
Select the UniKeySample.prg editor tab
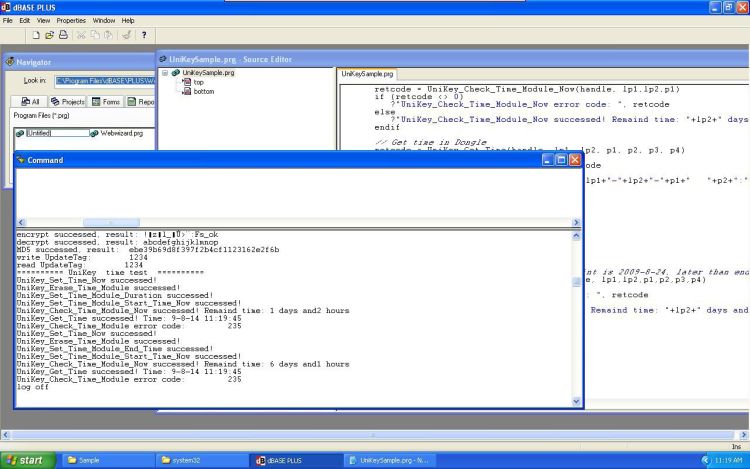367,74
